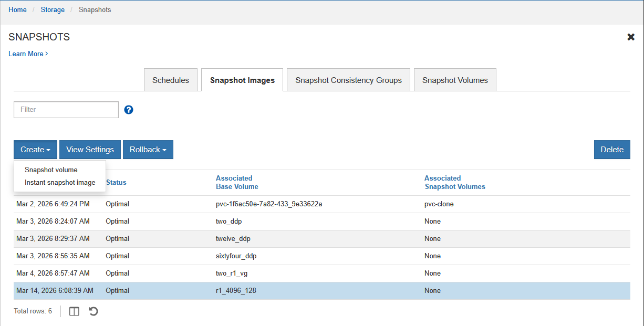Click the pvc-clone snapshot volume cell
Screen dimensions: 644x326
coord(439,204)
